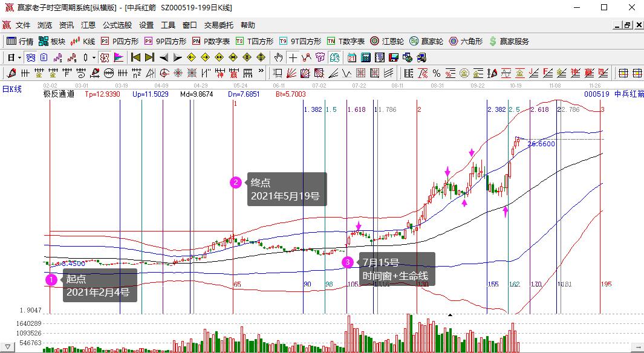Click the 赢家服务 button
Screen dimensions: 644x353
pyautogui.click(x=509, y=41)
